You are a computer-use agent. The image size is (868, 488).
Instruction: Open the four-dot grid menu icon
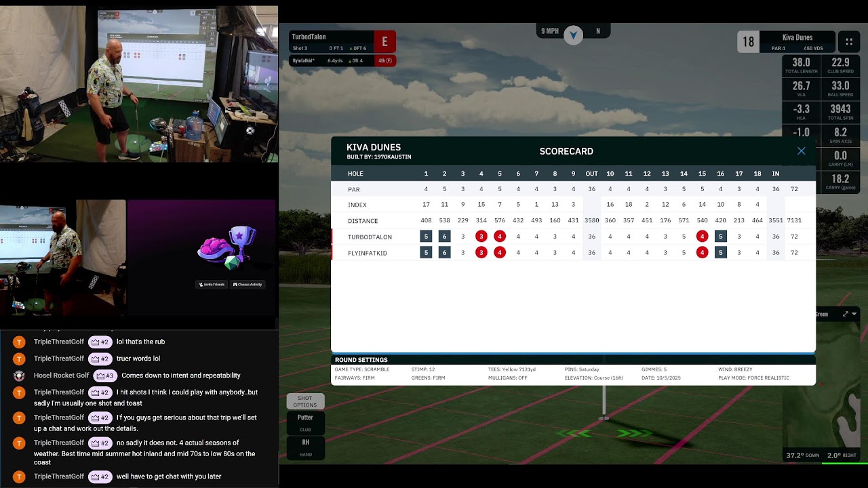[x=848, y=41]
